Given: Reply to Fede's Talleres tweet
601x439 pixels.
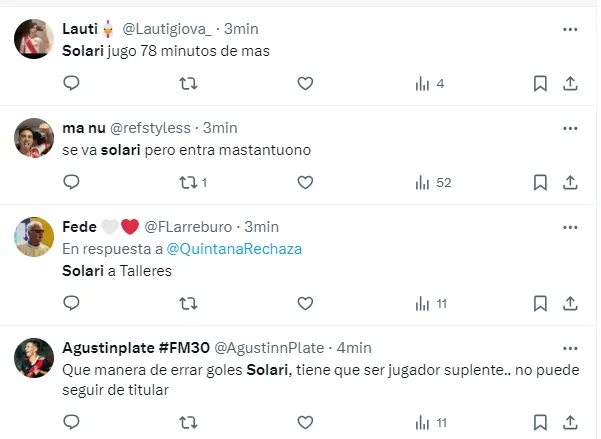Looking at the screenshot, I should point(71,303).
